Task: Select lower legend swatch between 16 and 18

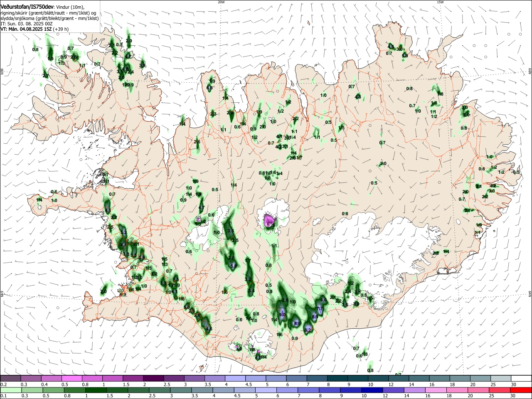Action: point(436,390)
